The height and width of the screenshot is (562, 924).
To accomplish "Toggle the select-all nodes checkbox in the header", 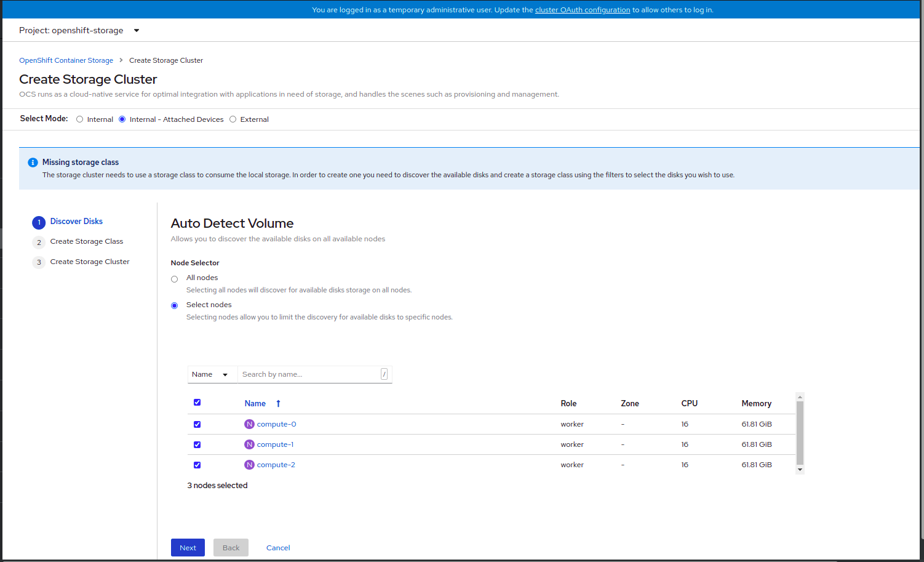I will click(197, 403).
